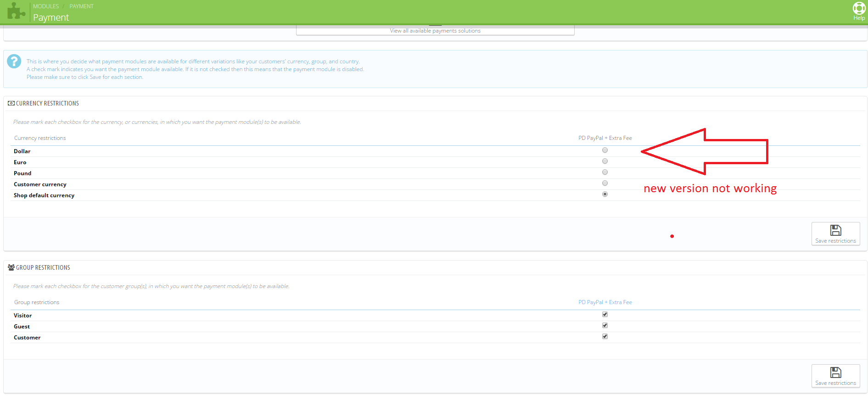Click the Currency Restrictions money icon
Screen dimensions: 868x400
coord(11,104)
